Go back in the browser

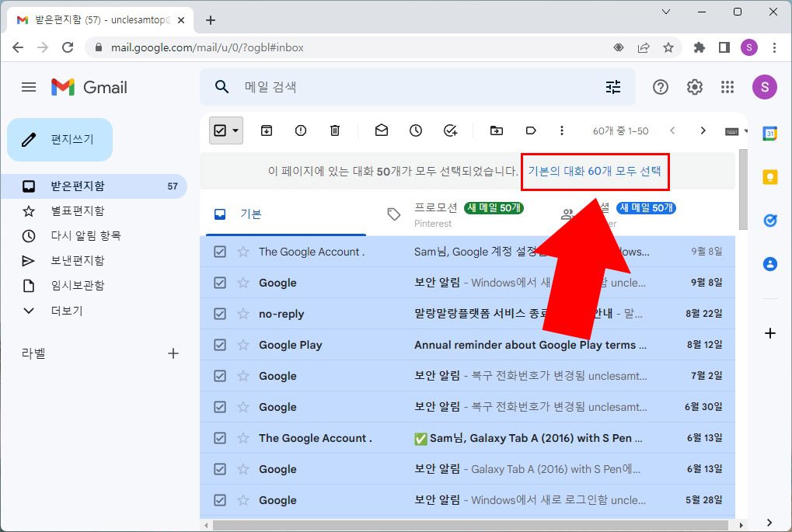[18, 47]
